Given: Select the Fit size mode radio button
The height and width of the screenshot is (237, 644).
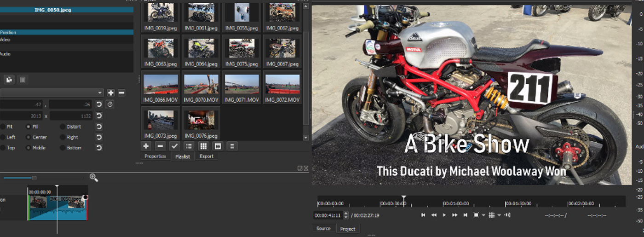Looking at the screenshot, I should (x=2, y=127).
